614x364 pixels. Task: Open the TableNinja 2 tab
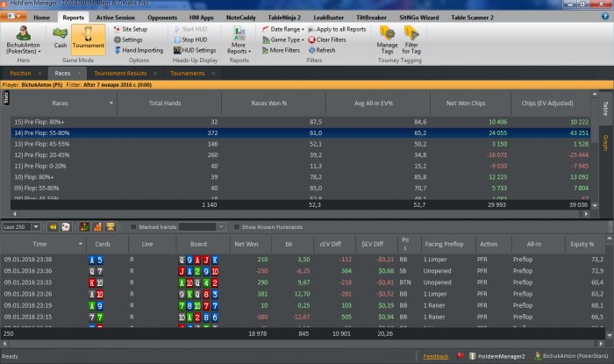point(284,18)
